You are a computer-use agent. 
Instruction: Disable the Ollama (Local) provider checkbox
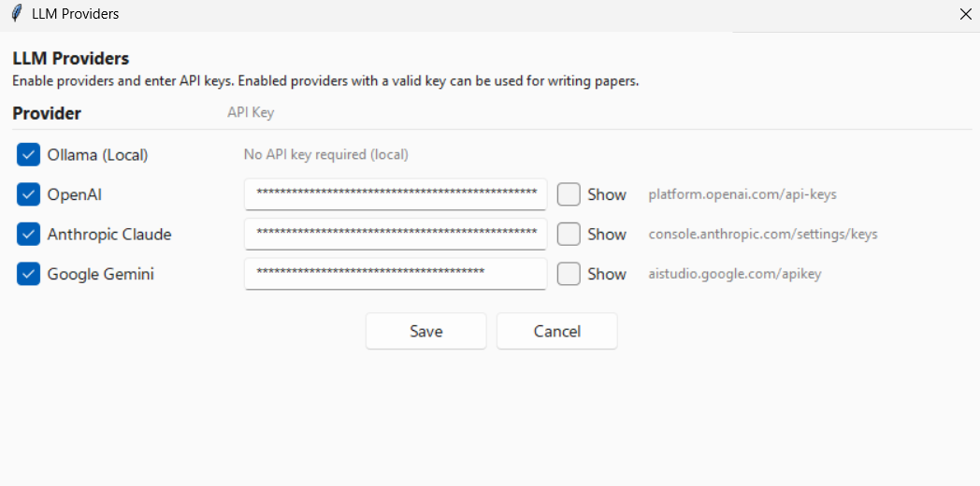[x=28, y=155]
